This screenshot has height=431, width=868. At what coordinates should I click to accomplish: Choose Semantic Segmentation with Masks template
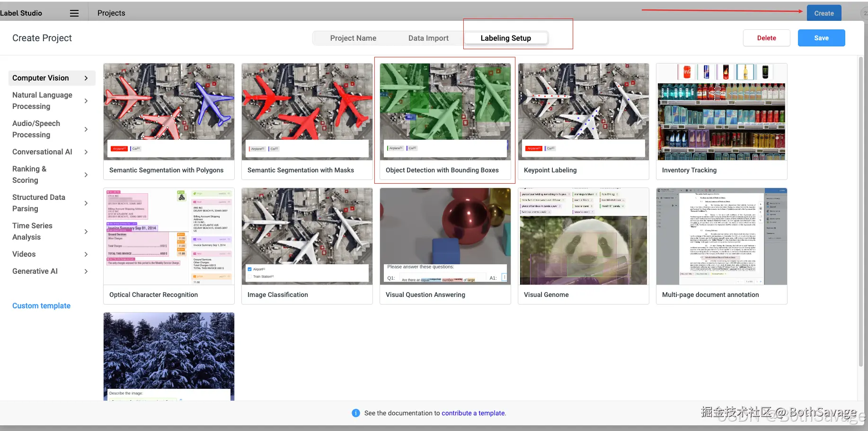pyautogui.click(x=307, y=122)
